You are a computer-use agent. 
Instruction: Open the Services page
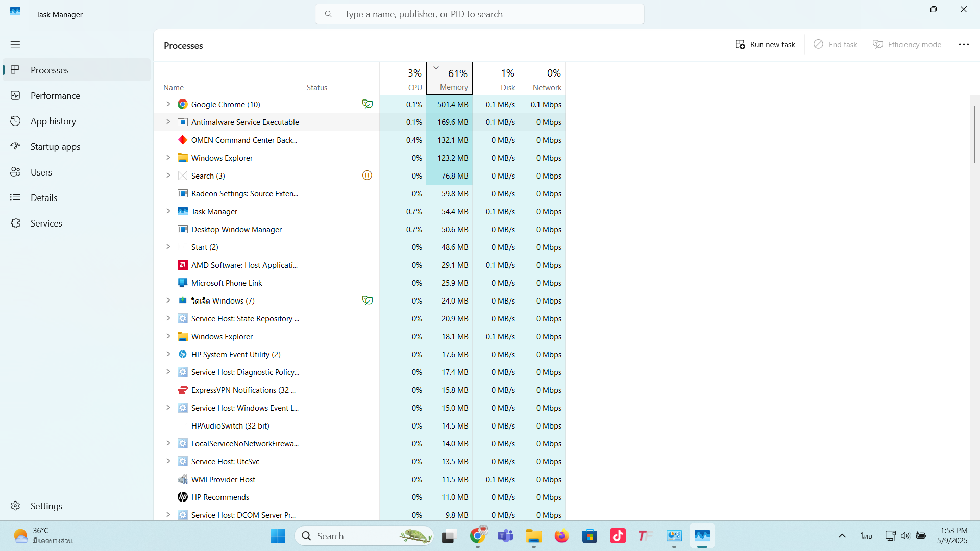point(77,223)
